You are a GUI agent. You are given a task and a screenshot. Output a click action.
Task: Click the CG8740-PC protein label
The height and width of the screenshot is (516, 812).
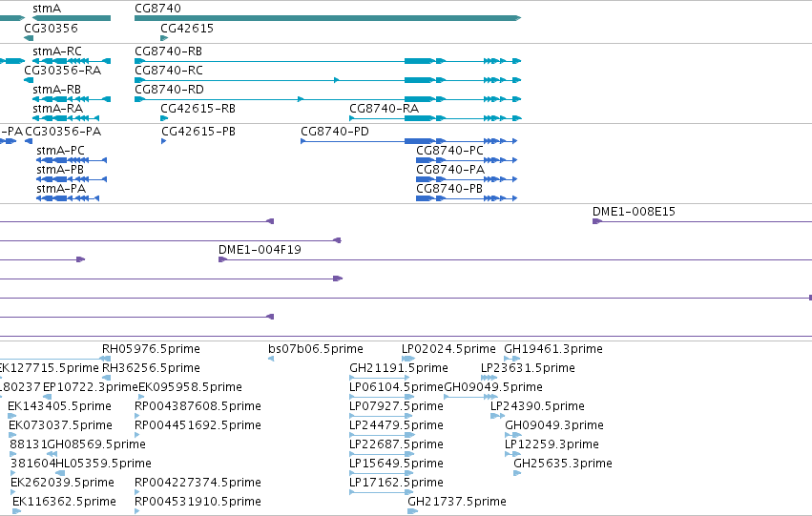[449, 151]
